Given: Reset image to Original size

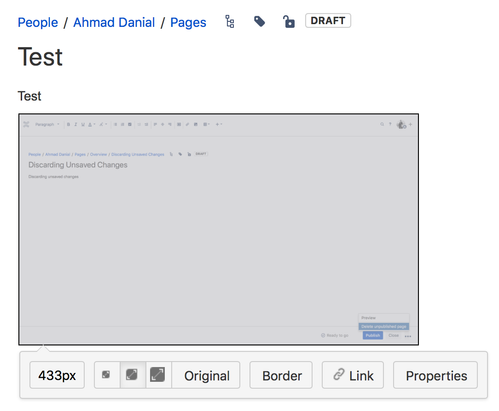Looking at the screenshot, I should coord(206,375).
